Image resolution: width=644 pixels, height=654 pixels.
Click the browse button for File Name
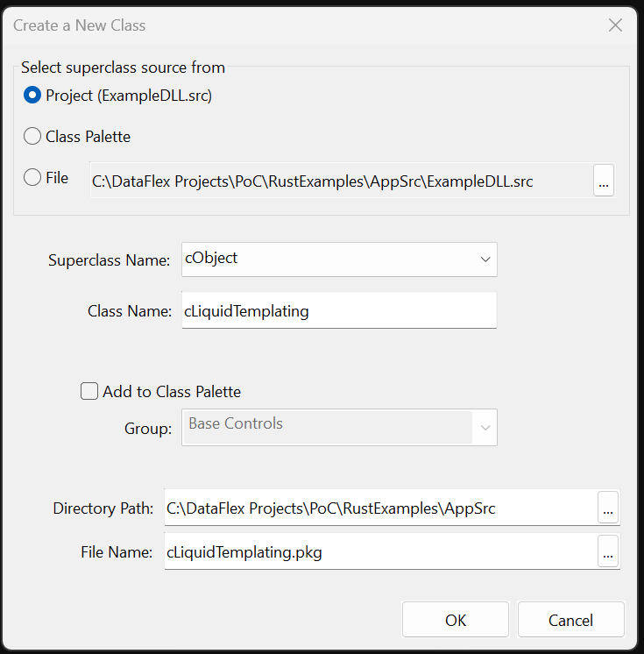608,551
